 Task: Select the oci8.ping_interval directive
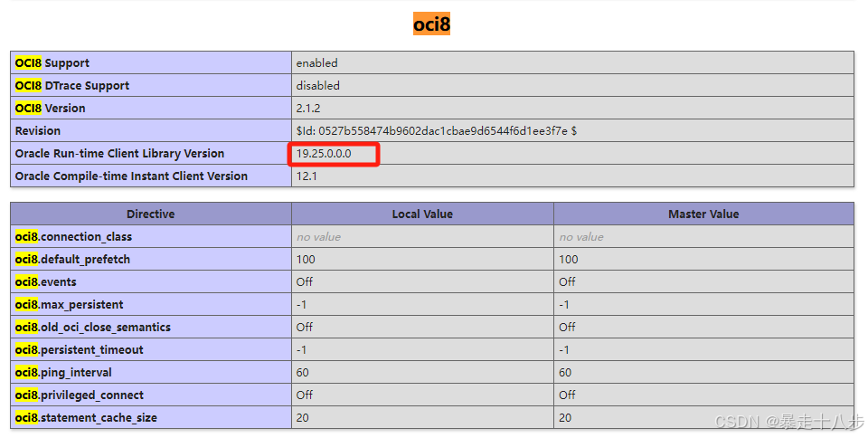[63, 373]
